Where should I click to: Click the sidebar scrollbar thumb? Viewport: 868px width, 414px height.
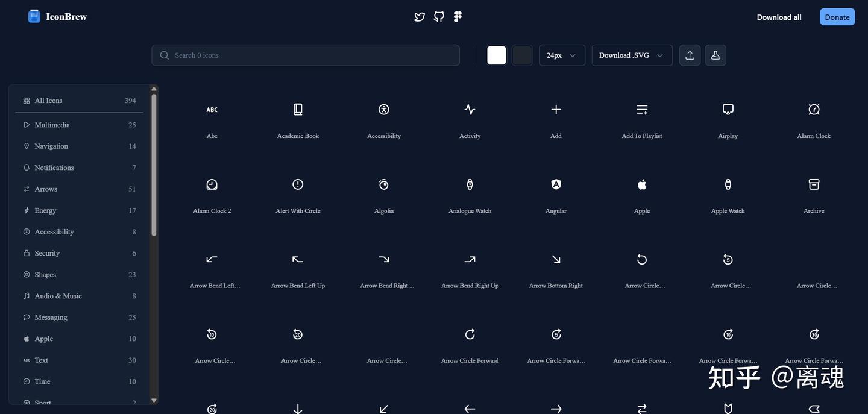(154, 165)
